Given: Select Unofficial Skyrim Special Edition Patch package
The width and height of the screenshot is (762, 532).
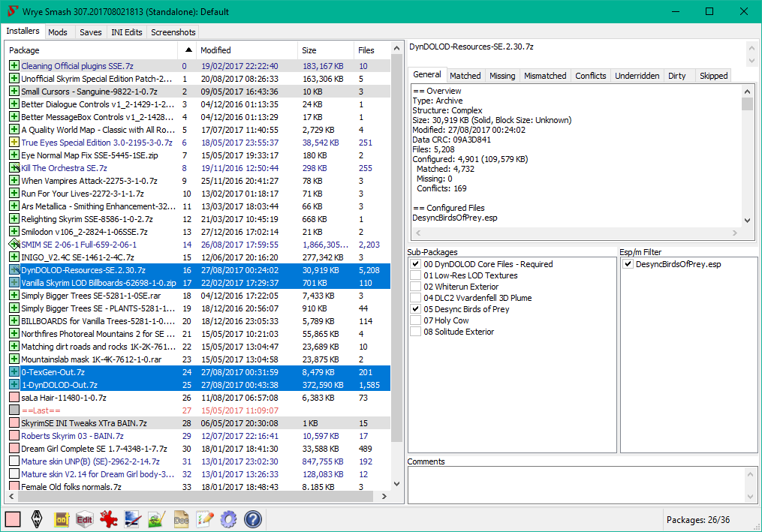Looking at the screenshot, I should click(x=197, y=79).
